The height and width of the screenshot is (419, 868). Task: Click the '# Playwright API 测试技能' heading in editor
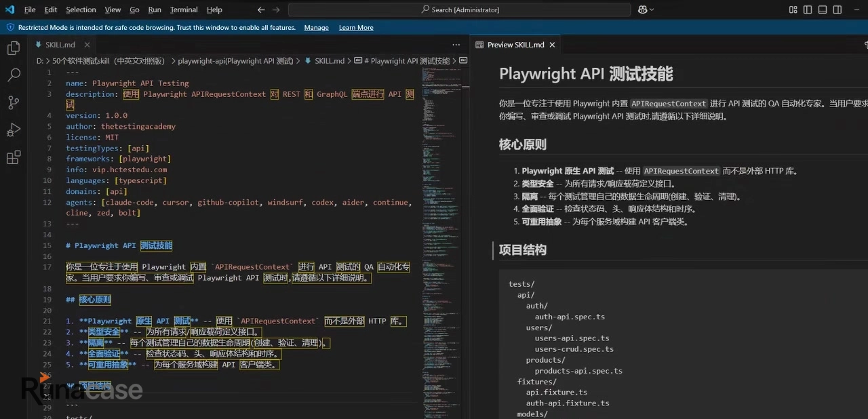coord(119,245)
